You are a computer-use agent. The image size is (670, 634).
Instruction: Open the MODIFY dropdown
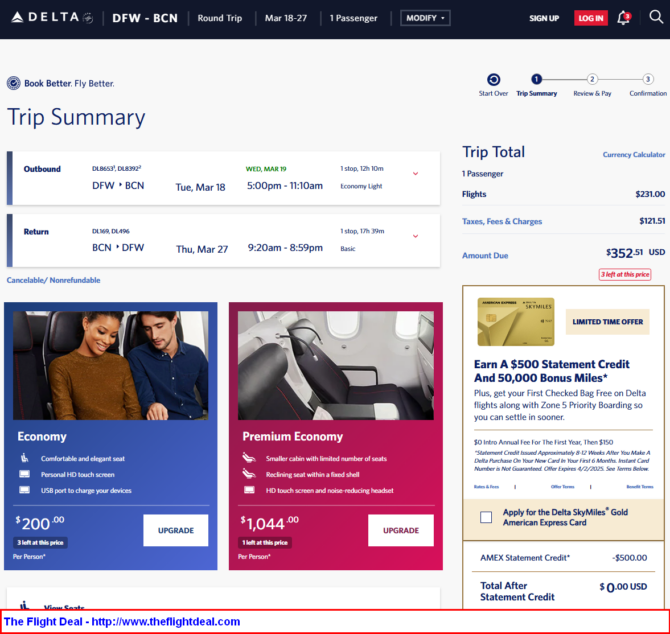[x=425, y=18]
